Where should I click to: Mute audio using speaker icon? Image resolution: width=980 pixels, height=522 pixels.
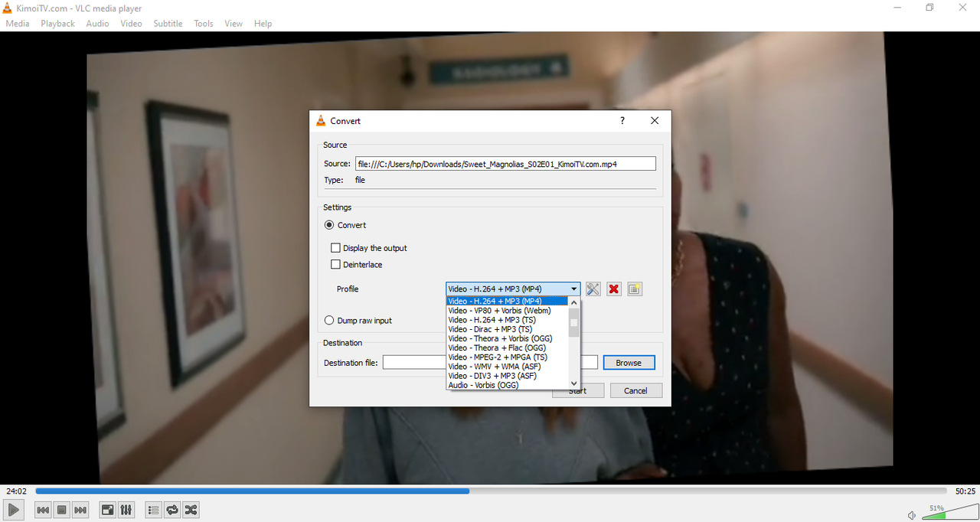click(911, 515)
